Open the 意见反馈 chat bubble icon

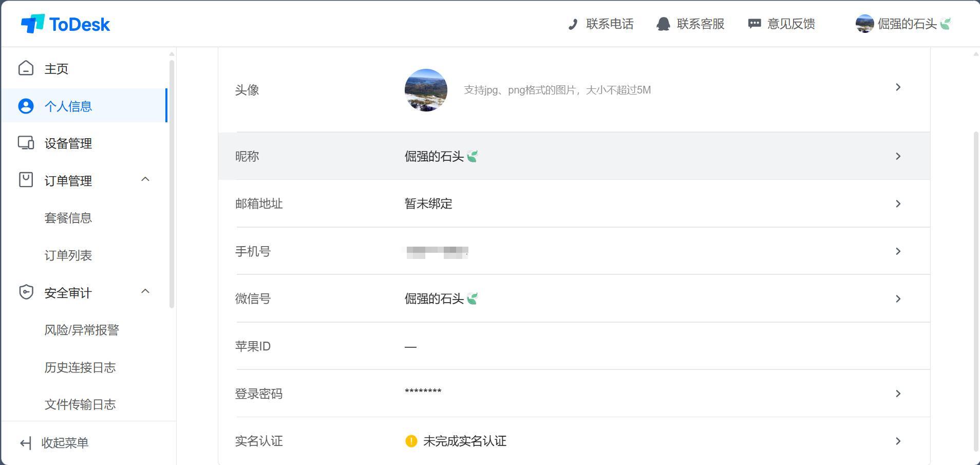(754, 24)
